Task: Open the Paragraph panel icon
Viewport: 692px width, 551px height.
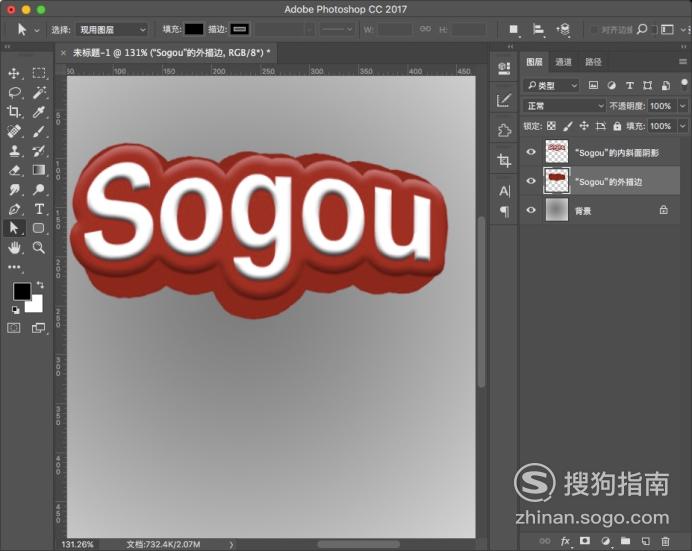Action: 504,211
